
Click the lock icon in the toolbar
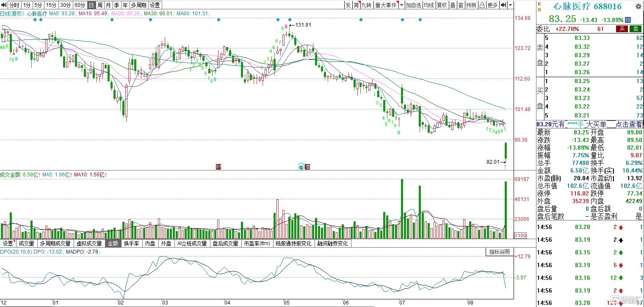pos(482,5)
